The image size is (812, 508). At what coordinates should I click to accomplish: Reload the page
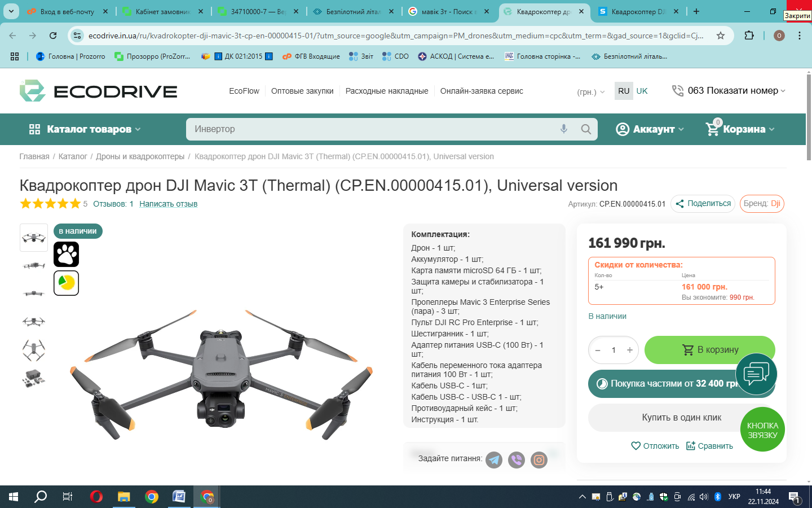53,36
